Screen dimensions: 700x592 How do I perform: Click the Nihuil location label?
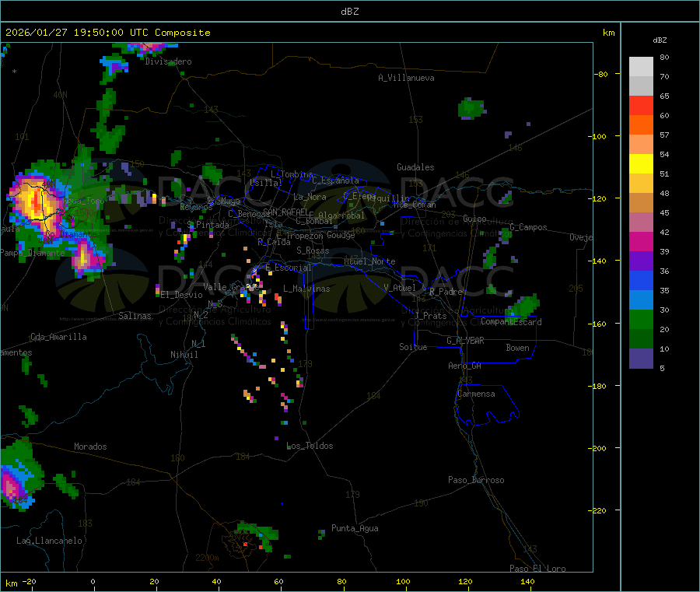pos(184,355)
